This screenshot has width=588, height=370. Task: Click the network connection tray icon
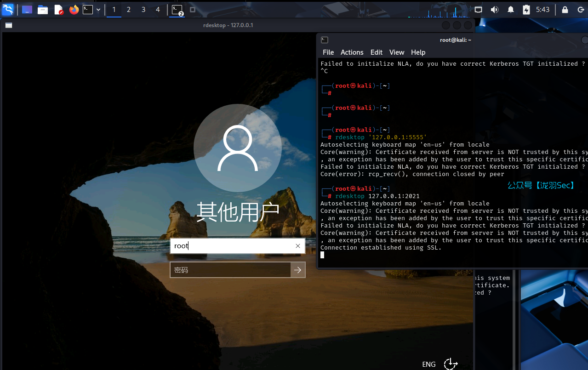pos(479,10)
